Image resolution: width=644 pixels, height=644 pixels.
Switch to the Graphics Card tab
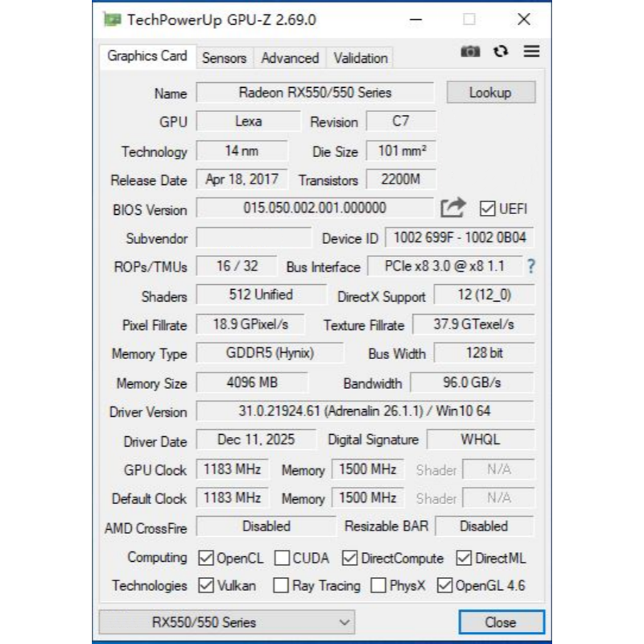[x=147, y=56]
